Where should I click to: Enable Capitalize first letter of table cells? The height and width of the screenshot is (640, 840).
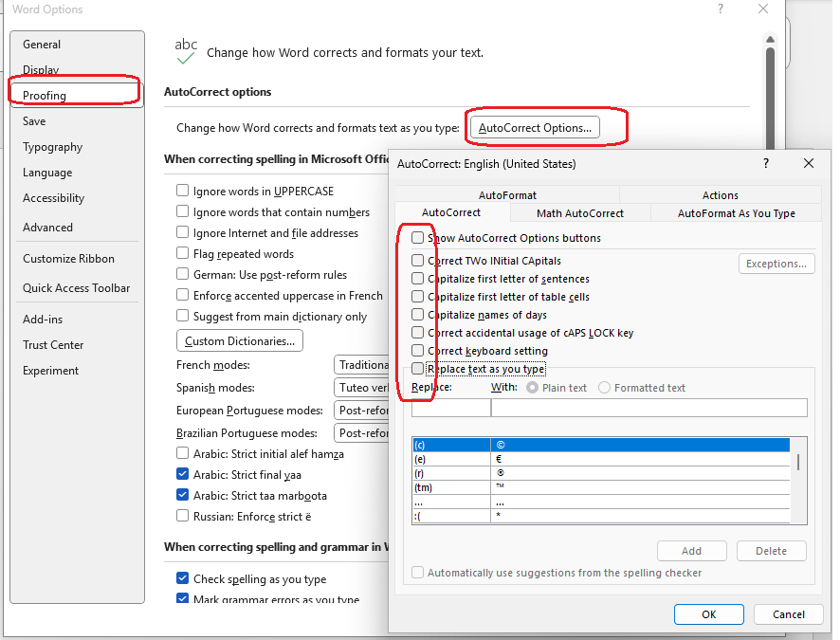click(x=417, y=296)
